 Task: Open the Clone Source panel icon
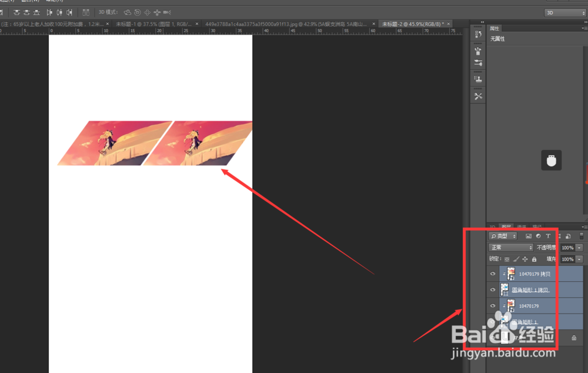478,79
